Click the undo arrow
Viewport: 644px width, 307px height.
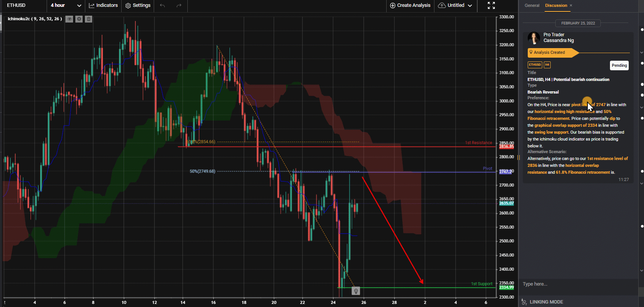tap(163, 5)
